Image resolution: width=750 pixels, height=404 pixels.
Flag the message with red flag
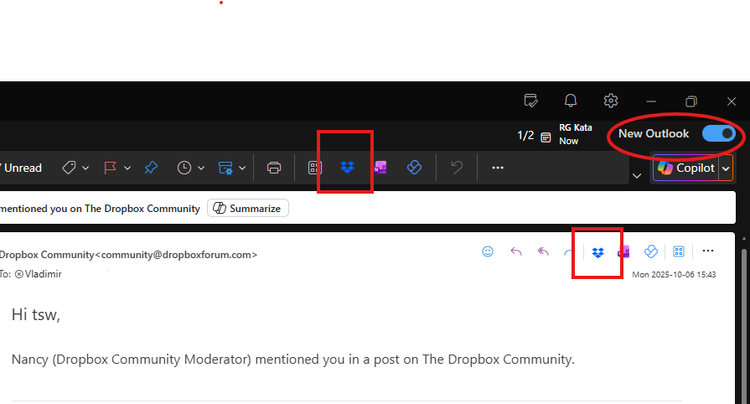(x=110, y=168)
